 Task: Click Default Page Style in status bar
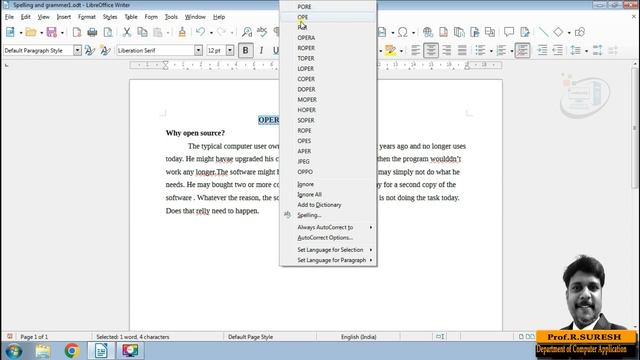pyautogui.click(x=250, y=337)
